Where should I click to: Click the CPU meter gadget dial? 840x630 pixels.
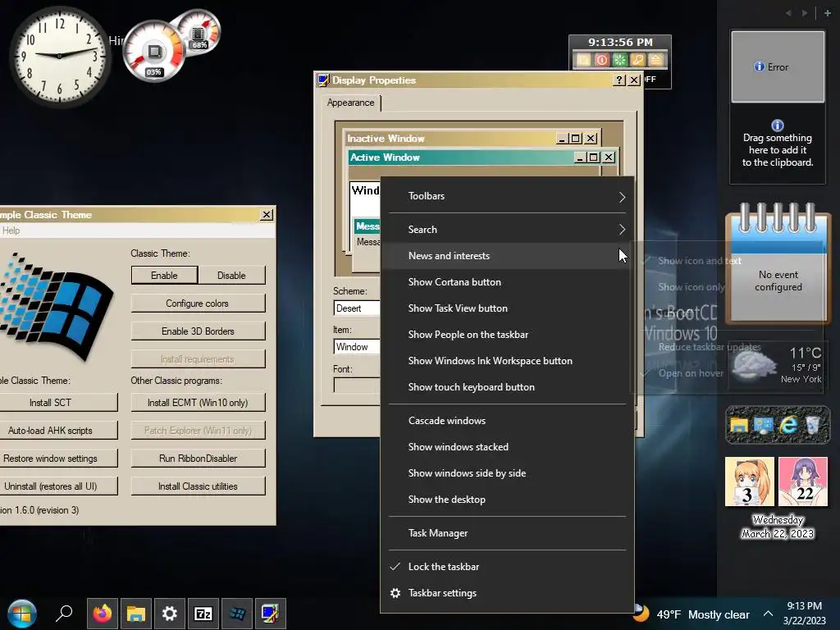pos(154,52)
